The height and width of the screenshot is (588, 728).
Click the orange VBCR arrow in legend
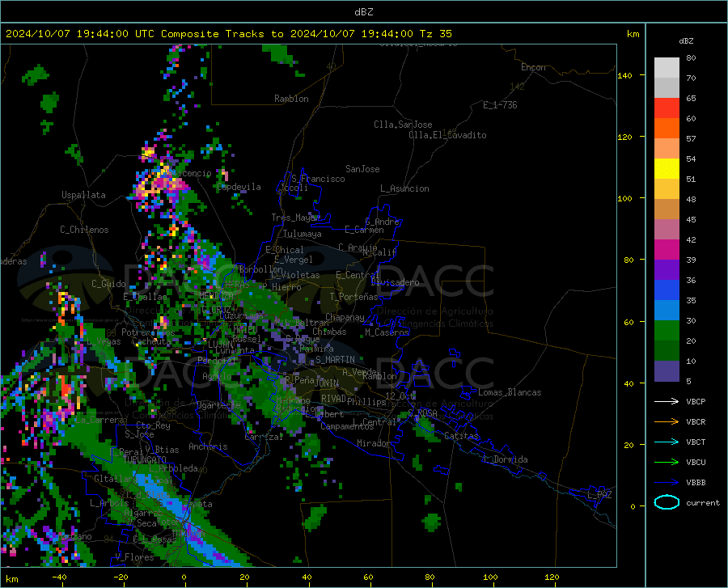pyautogui.click(x=667, y=422)
